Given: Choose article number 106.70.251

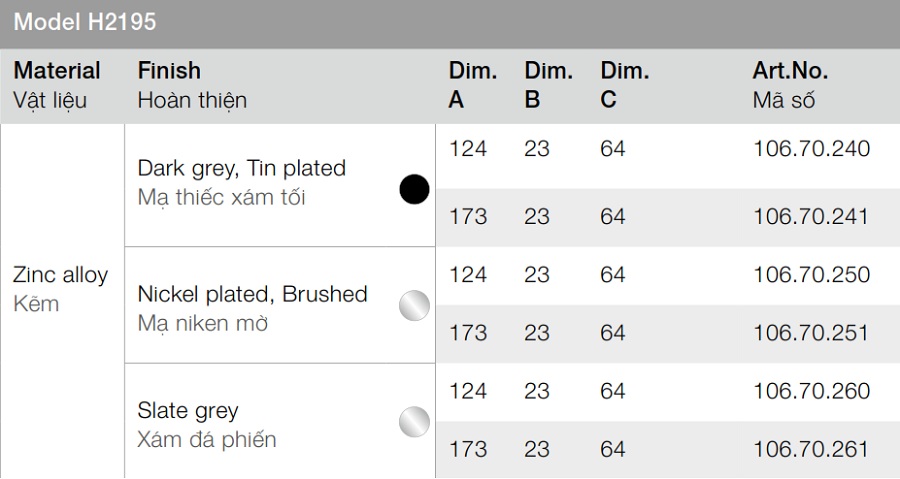Looking at the screenshot, I should 811,333.
